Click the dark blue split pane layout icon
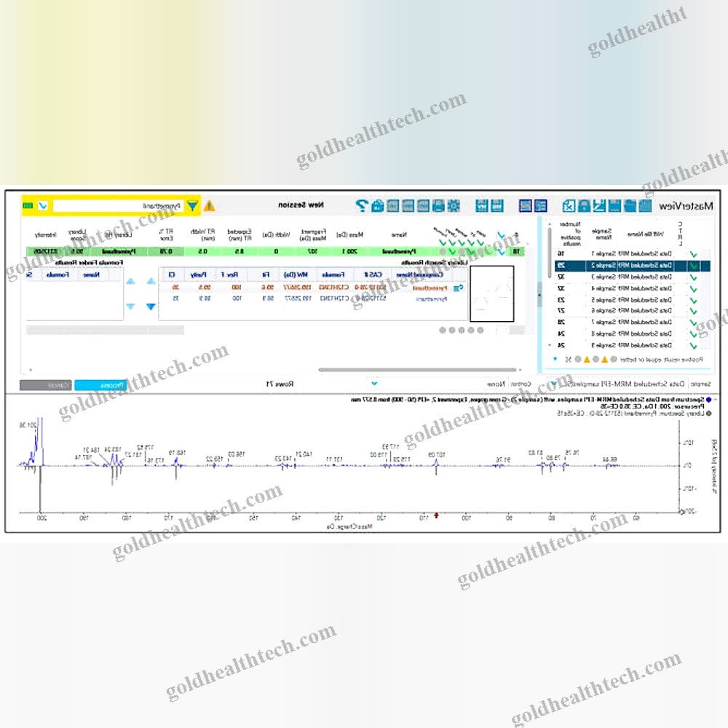Image resolution: width=728 pixels, height=728 pixels. [x=540, y=206]
